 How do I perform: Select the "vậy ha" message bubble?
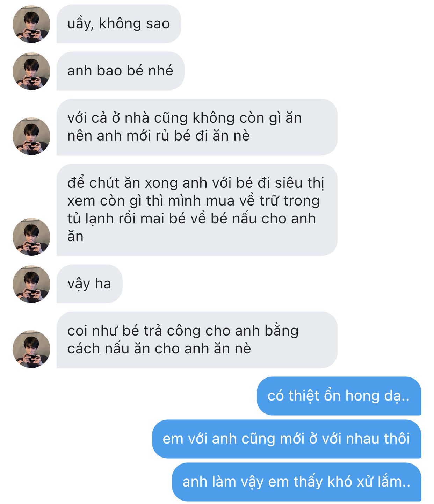89,284
